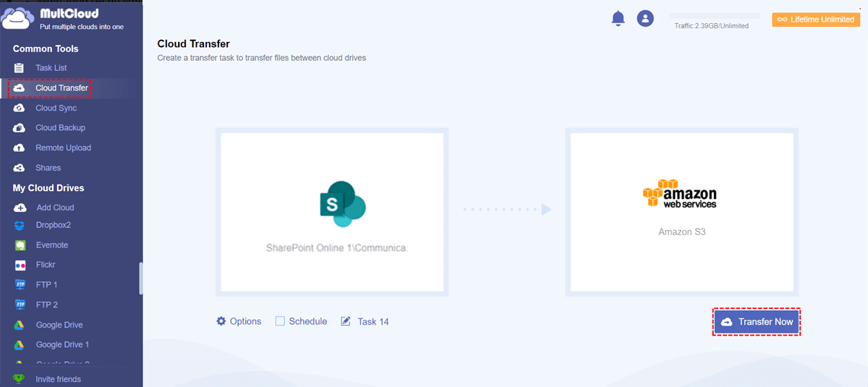Click the Common Tools heading
The width and height of the screenshot is (868, 387).
[46, 48]
